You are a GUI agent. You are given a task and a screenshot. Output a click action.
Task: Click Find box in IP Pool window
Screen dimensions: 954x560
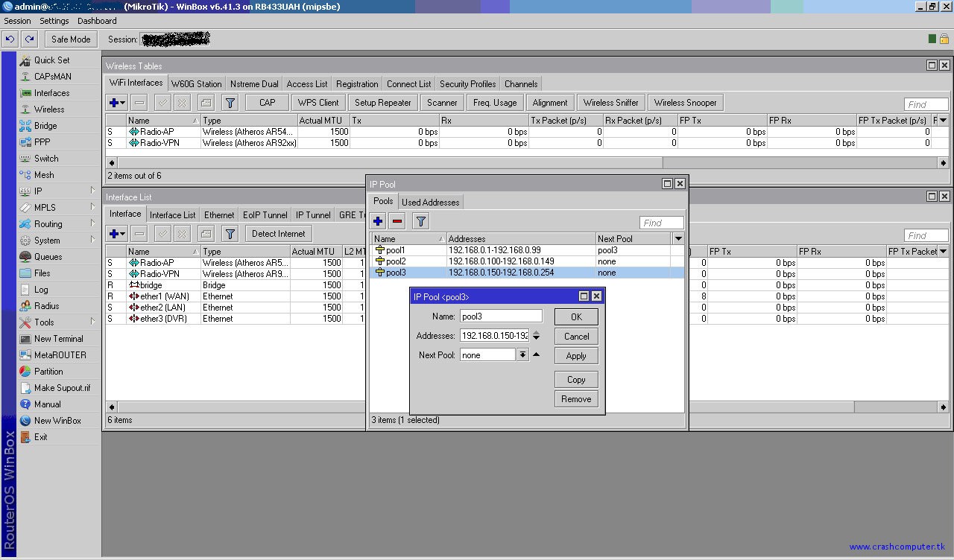pyautogui.click(x=662, y=222)
